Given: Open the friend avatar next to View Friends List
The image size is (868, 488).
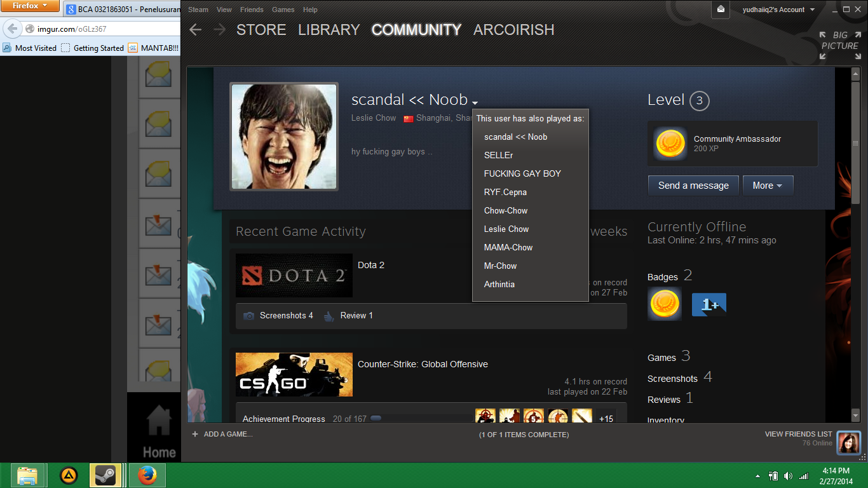Looking at the screenshot, I should point(848,442).
